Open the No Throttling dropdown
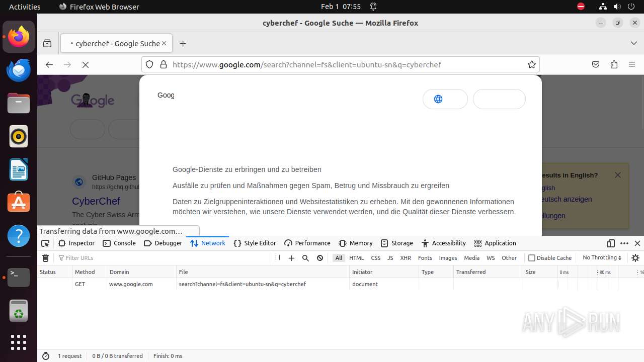The width and height of the screenshot is (644, 362). pyautogui.click(x=602, y=258)
